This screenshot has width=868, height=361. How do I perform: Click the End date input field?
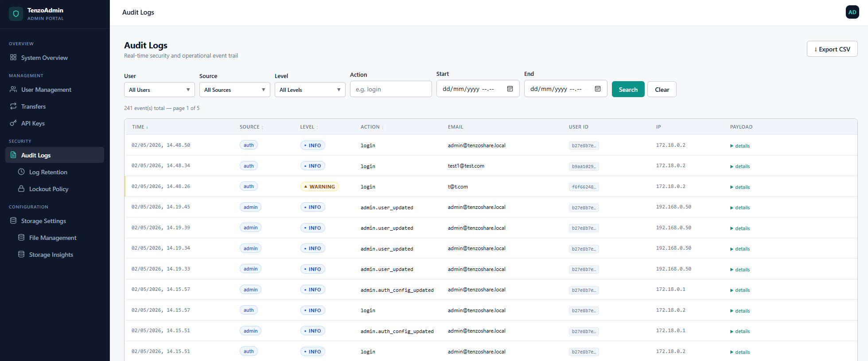[x=565, y=89]
